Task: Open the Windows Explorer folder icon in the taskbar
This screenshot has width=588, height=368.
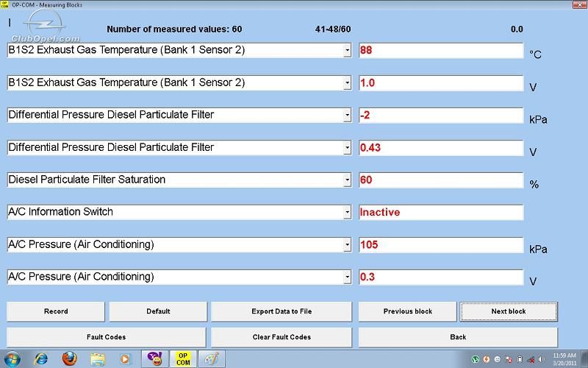Action: pos(98,359)
